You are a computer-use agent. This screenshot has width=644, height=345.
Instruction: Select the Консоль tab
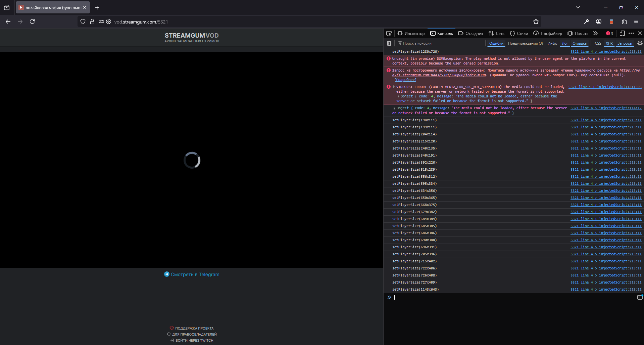click(442, 33)
